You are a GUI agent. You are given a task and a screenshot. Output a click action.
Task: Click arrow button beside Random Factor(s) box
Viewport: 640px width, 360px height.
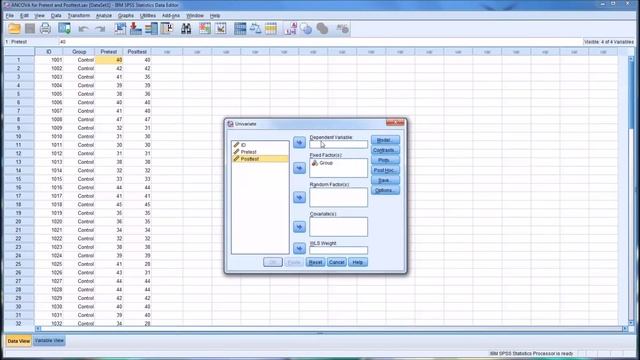[299, 198]
